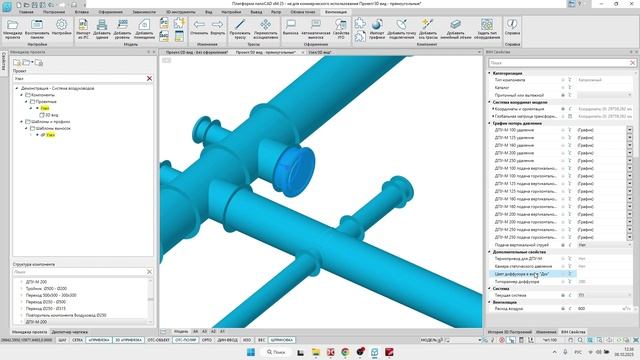Click first icon in Project Manager toolbar
Screen dimensions: 640x360
coord(17,62)
